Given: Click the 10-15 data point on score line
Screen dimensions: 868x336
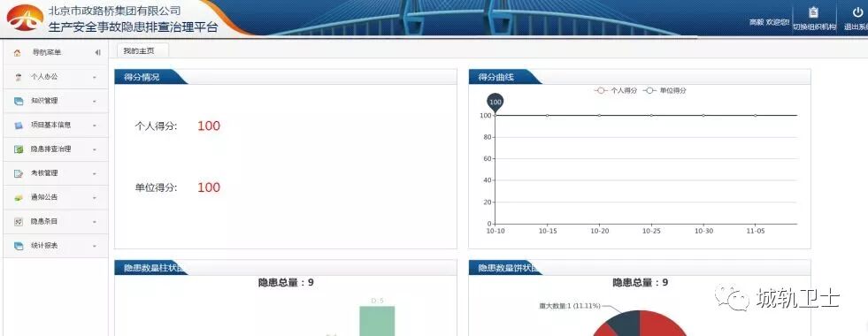Looking at the screenshot, I should click(548, 115).
